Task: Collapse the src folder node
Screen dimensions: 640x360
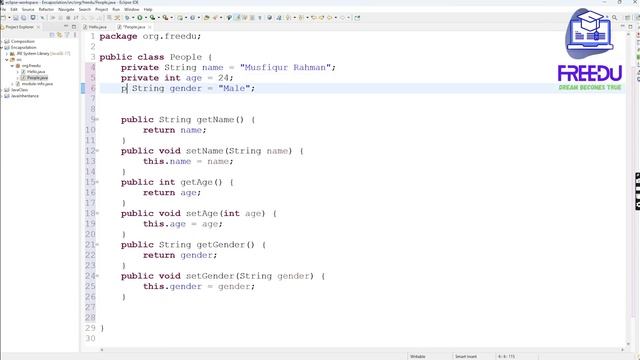Action: coord(7,60)
